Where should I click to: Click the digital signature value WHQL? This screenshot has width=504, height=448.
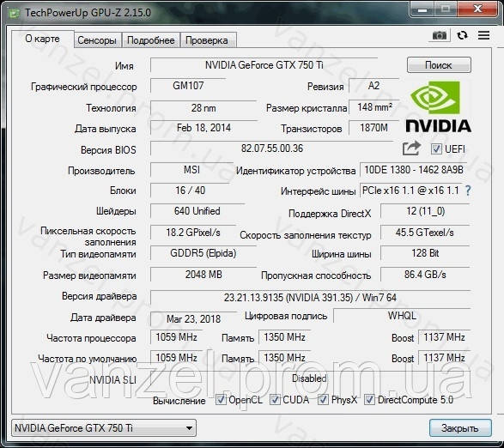(x=402, y=316)
